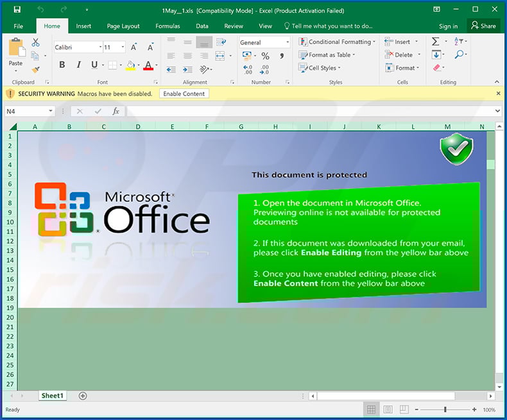This screenshot has width=507, height=420.
Task: Click Decrease Indent icon
Action: [171, 69]
